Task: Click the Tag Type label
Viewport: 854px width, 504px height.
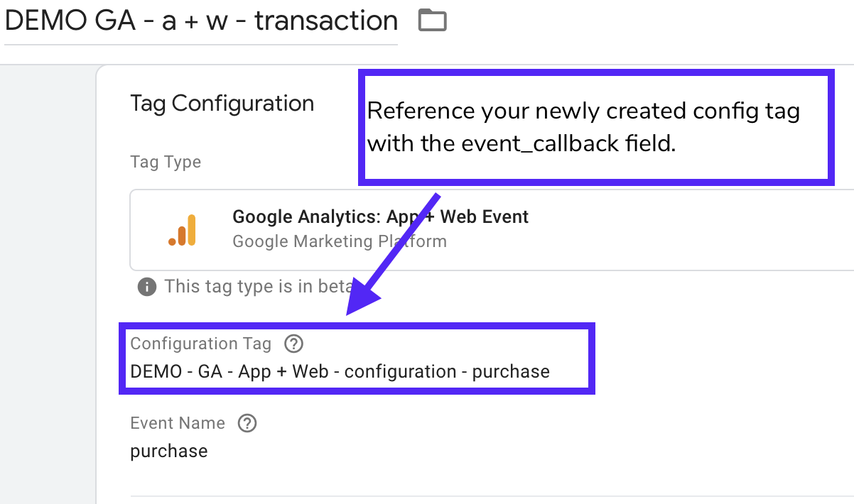Action: pyautogui.click(x=166, y=163)
